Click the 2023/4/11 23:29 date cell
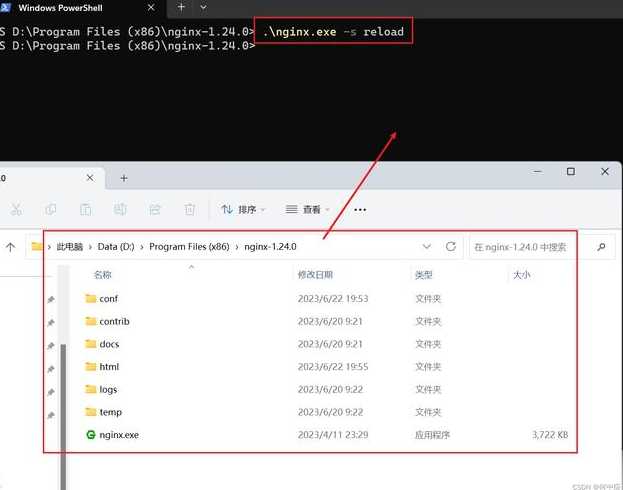 tap(333, 435)
